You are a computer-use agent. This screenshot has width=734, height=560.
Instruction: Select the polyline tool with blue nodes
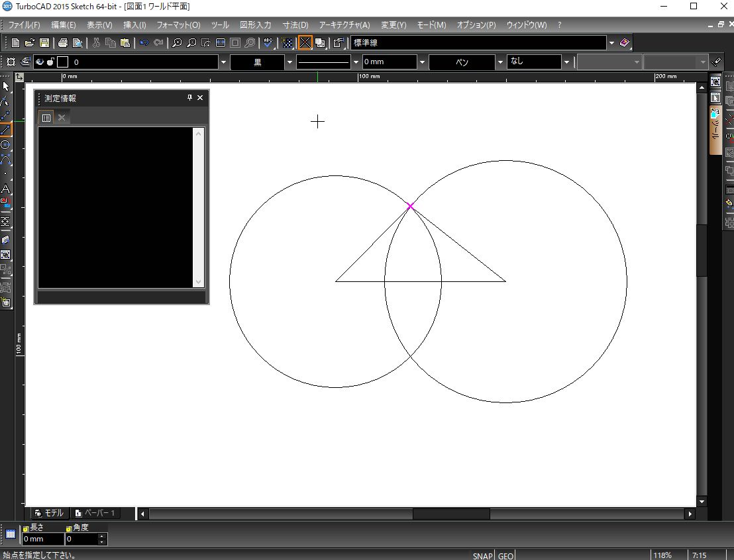5,116
